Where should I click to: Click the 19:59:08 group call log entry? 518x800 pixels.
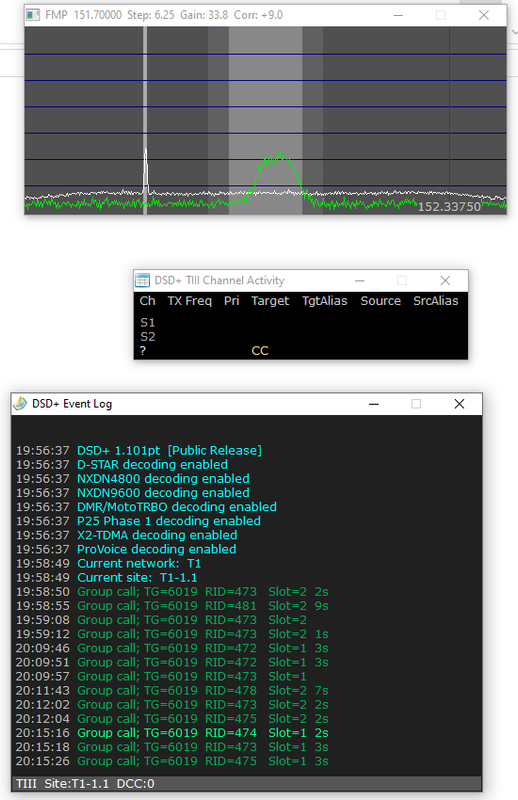(161, 620)
